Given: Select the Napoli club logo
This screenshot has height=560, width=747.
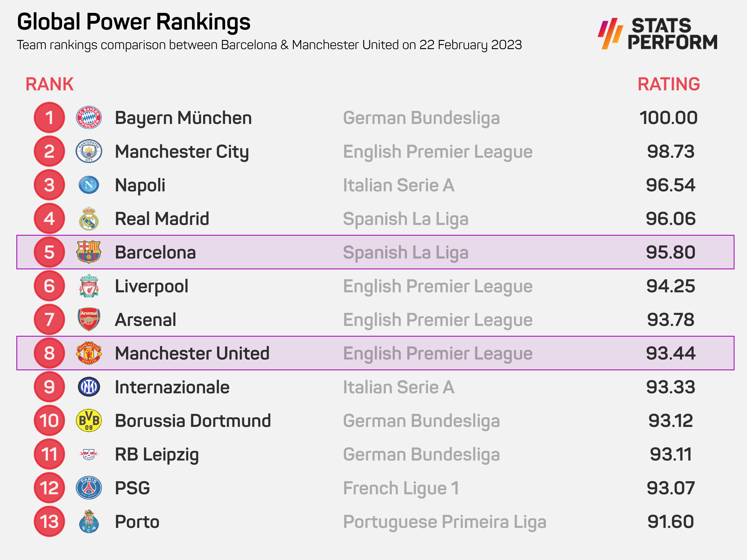Looking at the screenshot, I should (89, 185).
